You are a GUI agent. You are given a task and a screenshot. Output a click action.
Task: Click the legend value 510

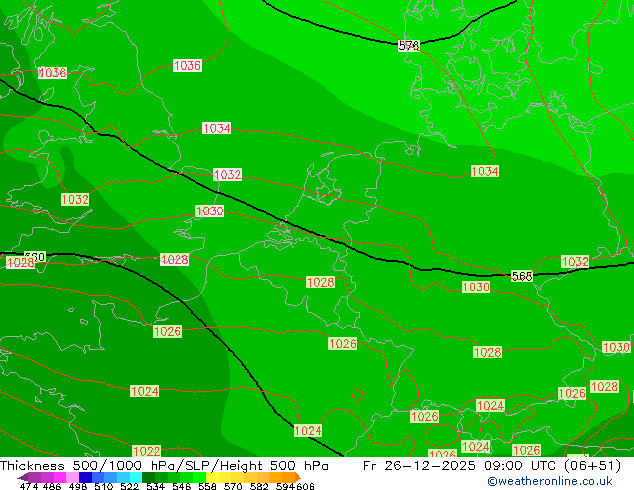pos(104,486)
